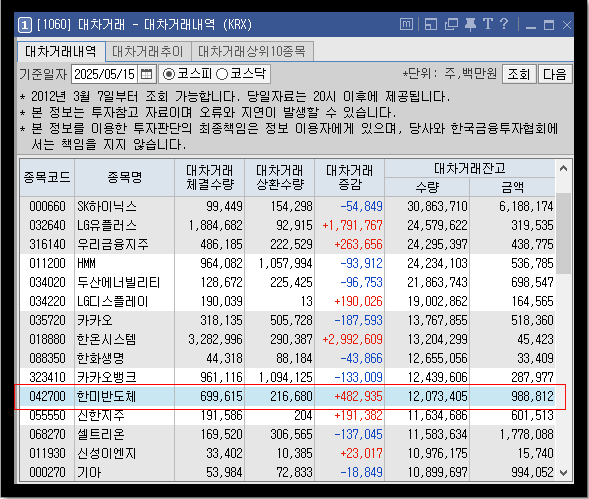Click stock code 032640
This screenshot has width=589, height=499.
(47, 225)
